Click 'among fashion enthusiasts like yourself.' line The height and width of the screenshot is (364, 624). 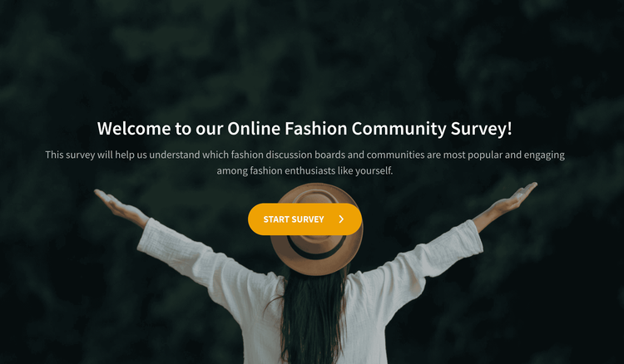pyautogui.click(x=305, y=171)
